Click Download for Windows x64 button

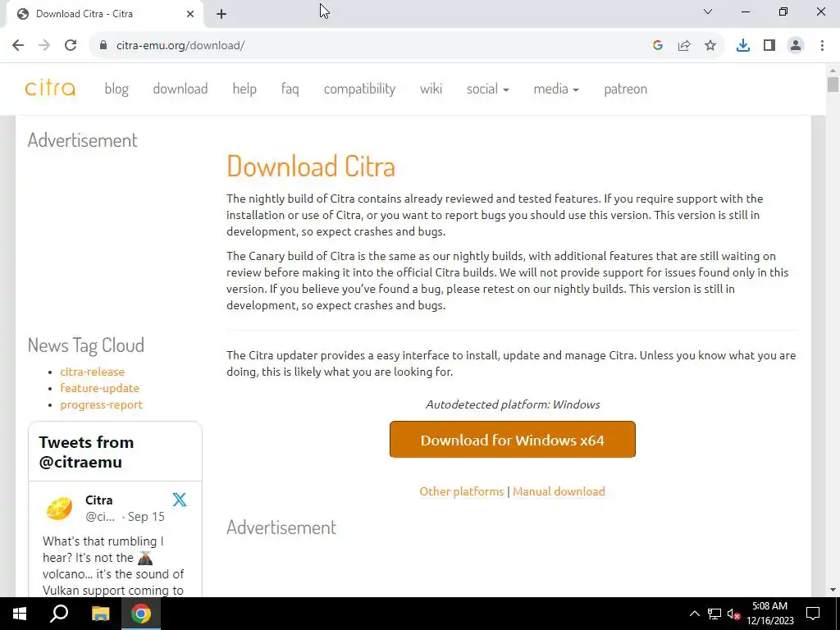512,440
